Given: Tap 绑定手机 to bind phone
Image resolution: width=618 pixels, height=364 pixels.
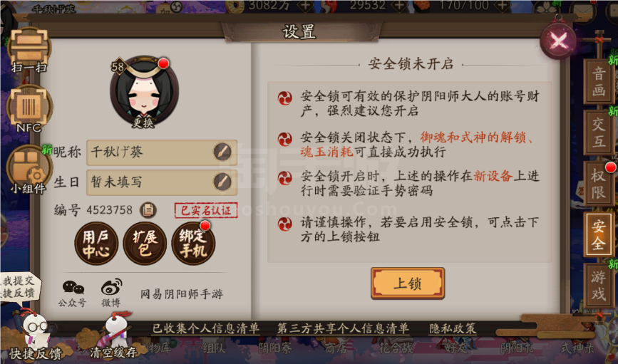Looking at the screenshot, I should pyautogui.click(x=193, y=244).
